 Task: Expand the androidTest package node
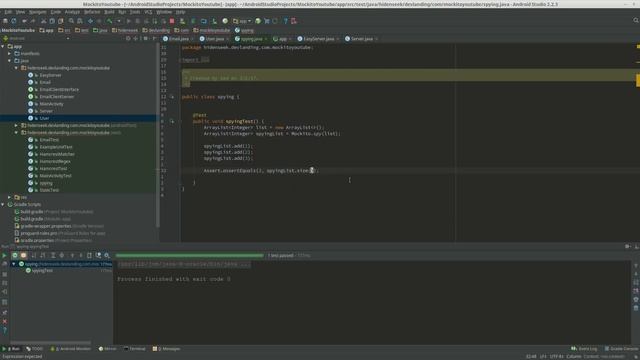click(16, 125)
